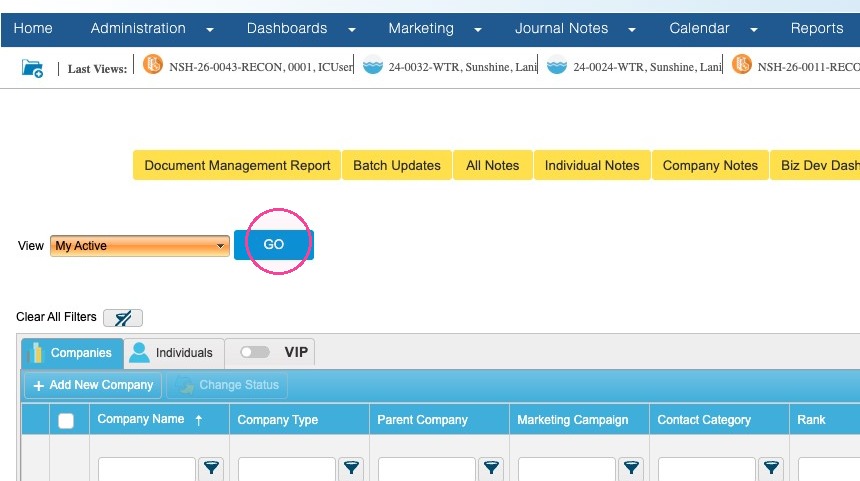860x481 pixels.
Task: Open All Notes
Action: (493, 165)
